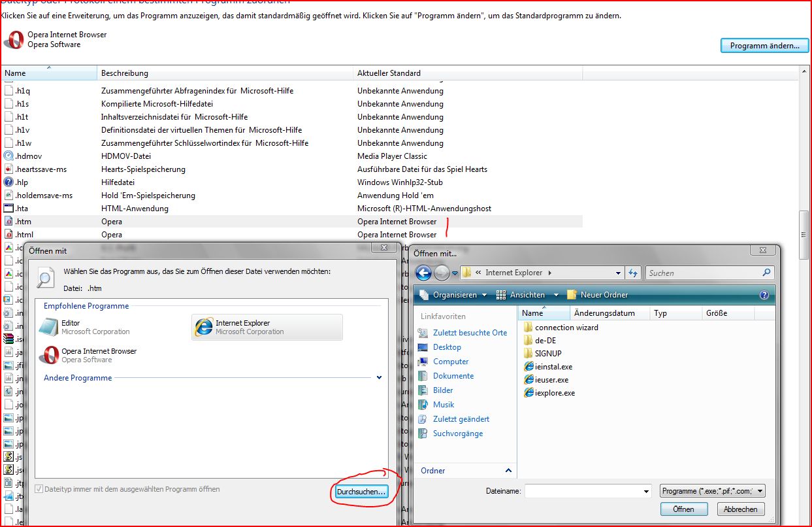Click the refresh icon beside address bar
The image size is (812, 527).
(632, 273)
